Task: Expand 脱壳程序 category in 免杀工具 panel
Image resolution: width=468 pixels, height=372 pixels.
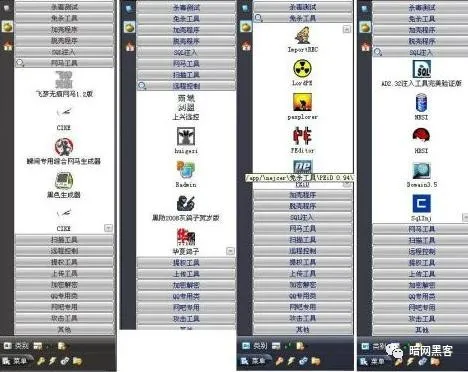Action: (303, 206)
